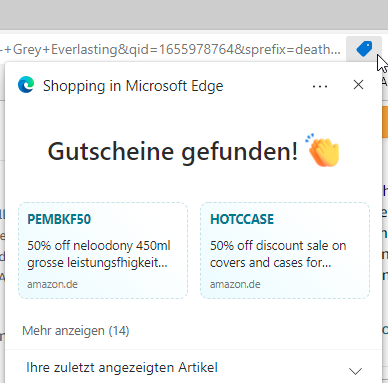Viewport: 388px width, 383px height.
Task: Show more coupons via Mehr anzeigen (14)
Action: point(76,331)
